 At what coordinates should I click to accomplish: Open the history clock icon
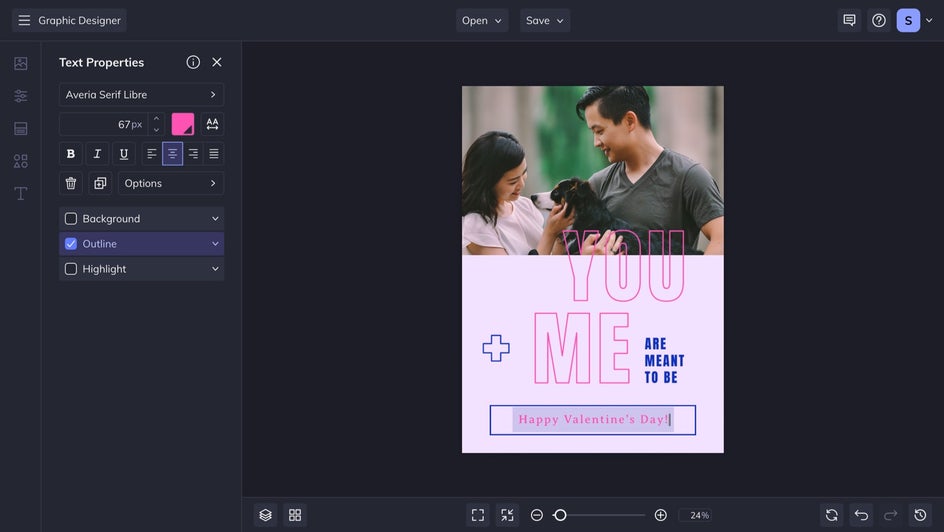920,515
